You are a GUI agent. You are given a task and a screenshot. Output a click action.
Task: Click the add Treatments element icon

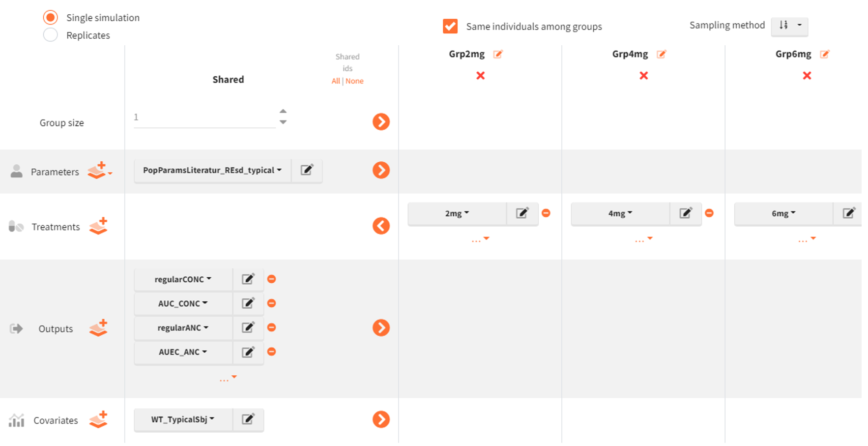(98, 226)
